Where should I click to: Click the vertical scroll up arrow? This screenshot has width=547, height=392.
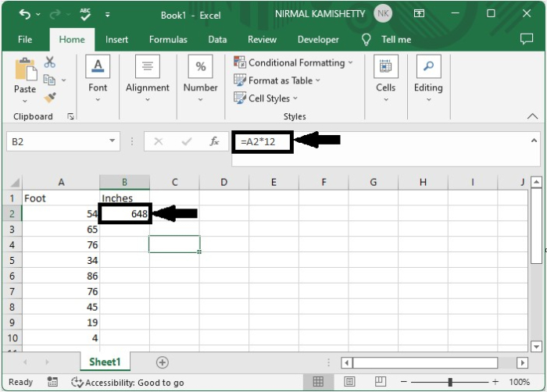pyautogui.click(x=536, y=182)
